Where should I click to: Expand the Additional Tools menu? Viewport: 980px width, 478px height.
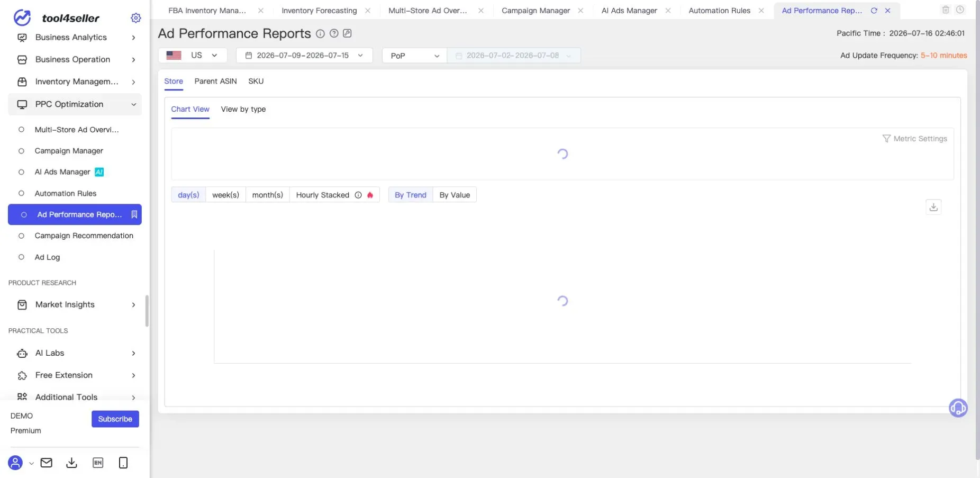(75, 397)
